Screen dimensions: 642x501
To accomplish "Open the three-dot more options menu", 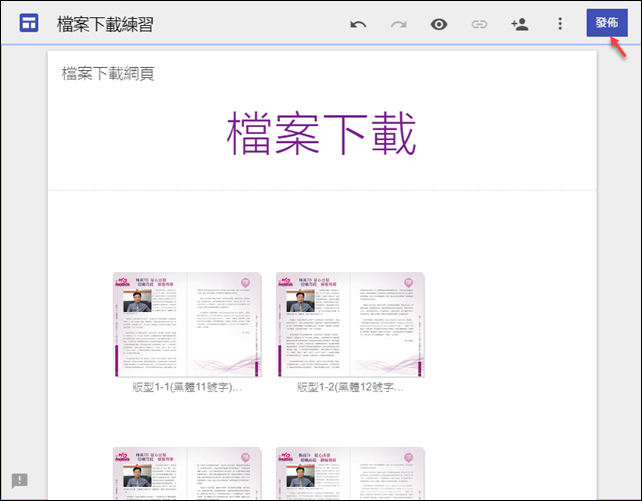I will coord(560,24).
